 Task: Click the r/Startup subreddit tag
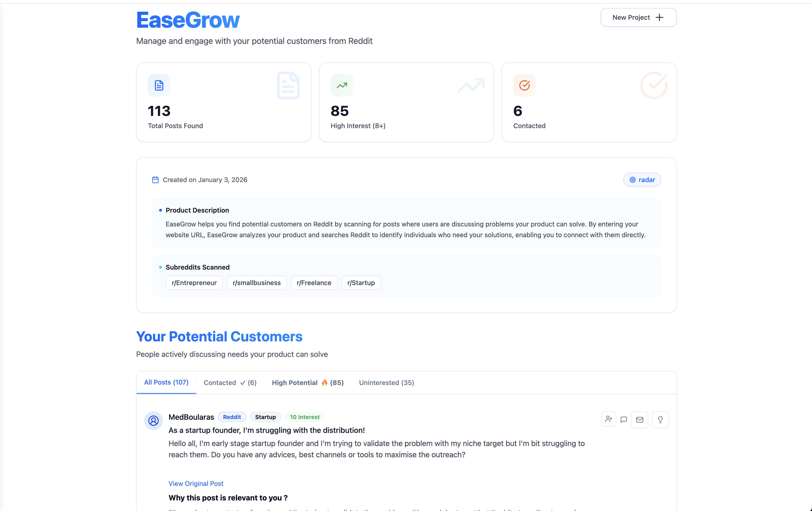point(361,282)
